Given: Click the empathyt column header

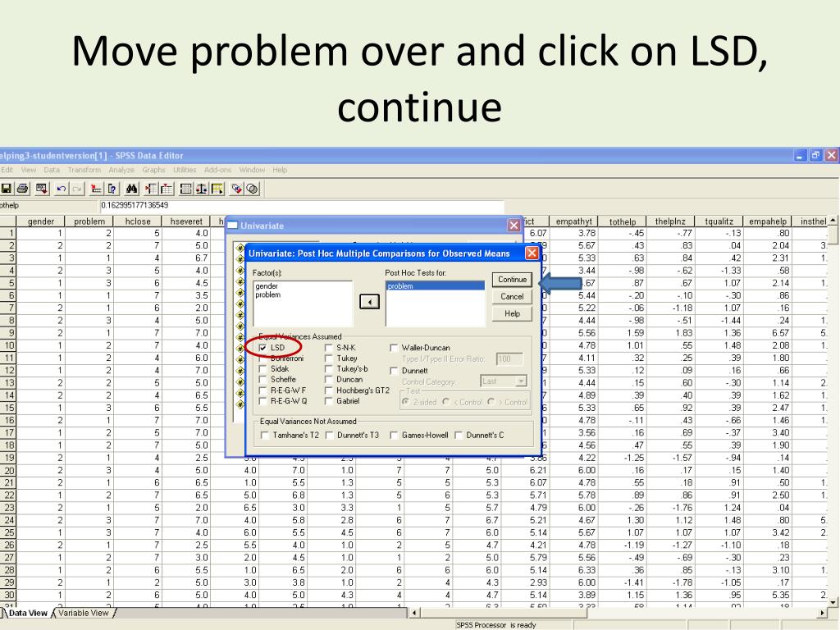Looking at the screenshot, I should [x=573, y=221].
